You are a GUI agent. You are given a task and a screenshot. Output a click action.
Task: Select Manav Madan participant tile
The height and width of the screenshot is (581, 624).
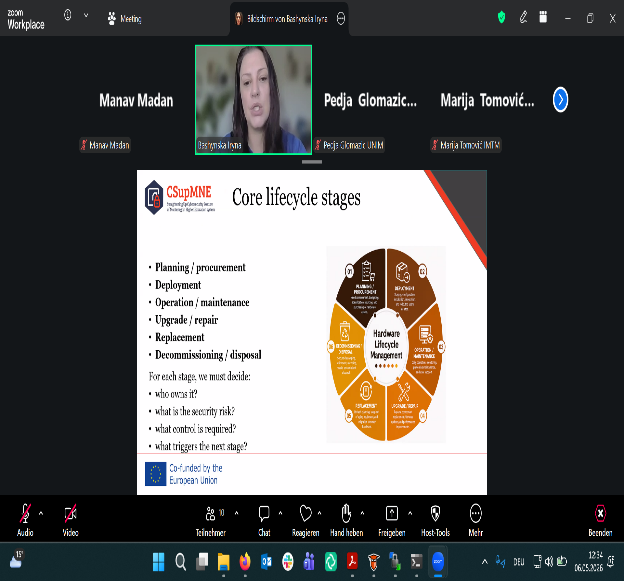[136, 100]
